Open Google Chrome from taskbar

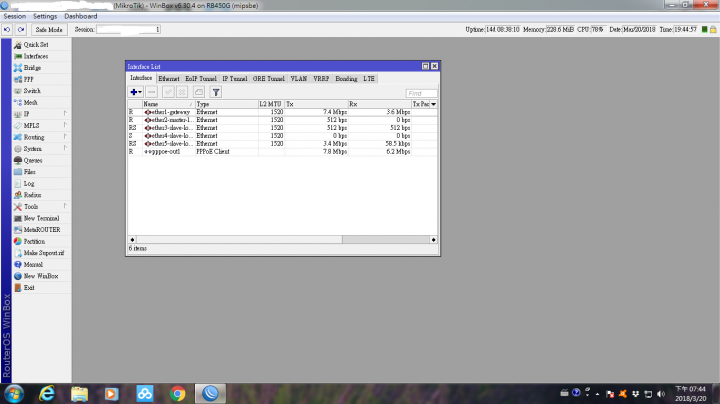point(177,394)
